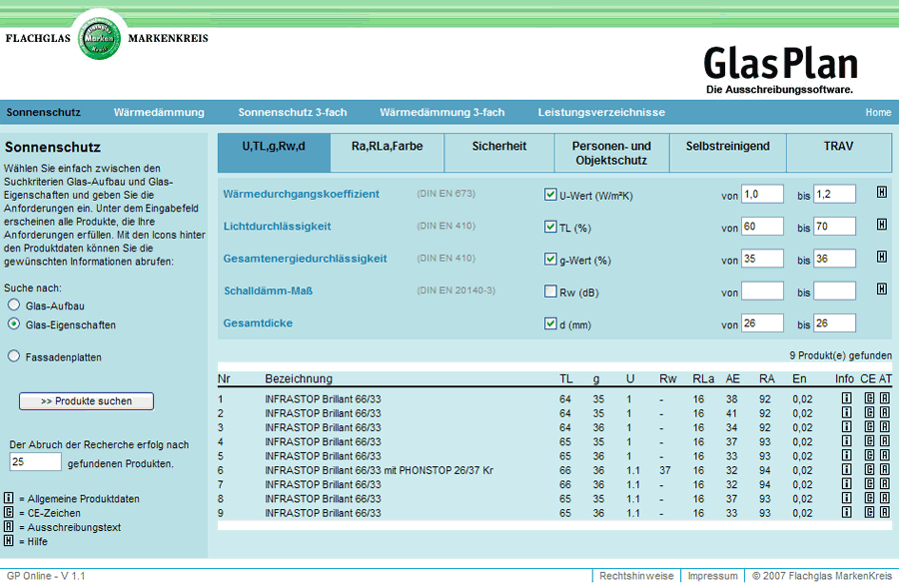Open help for TL light transmission row
This screenshot has width=899, height=588.
882,225
